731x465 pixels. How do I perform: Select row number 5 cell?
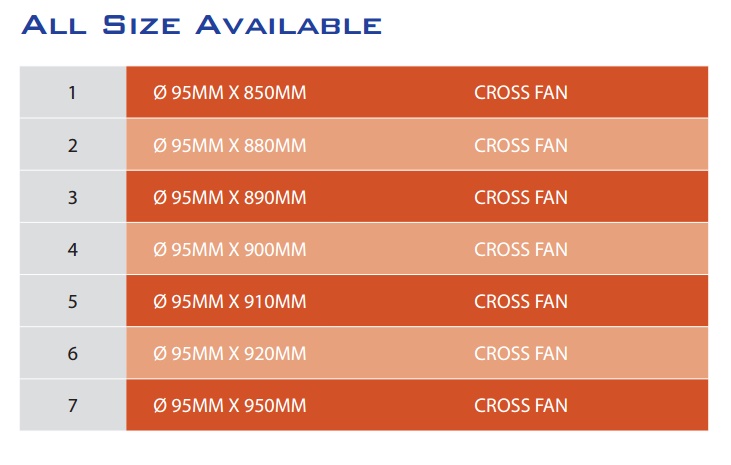tap(73, 301)
